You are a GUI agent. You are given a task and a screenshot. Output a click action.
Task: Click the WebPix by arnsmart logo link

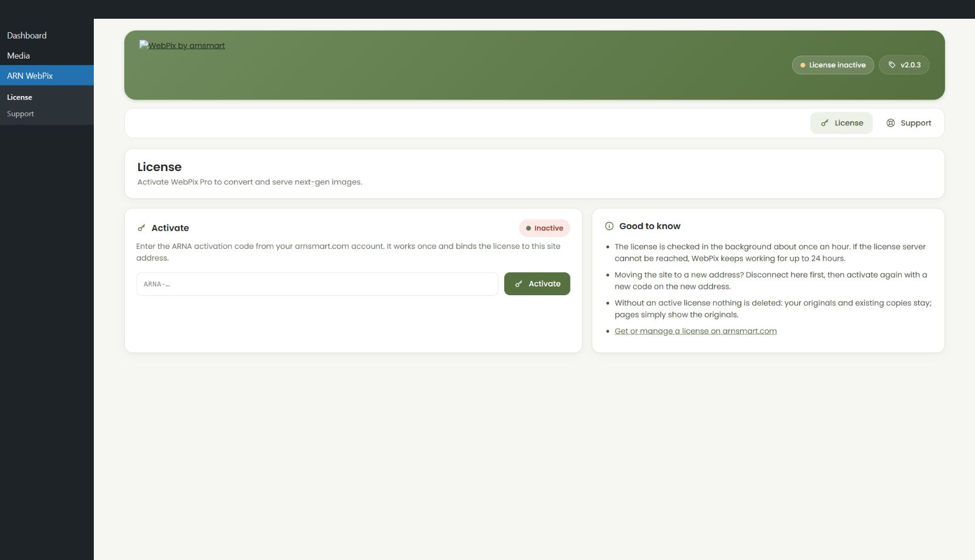pyautogui.click(x=182, y=46)
